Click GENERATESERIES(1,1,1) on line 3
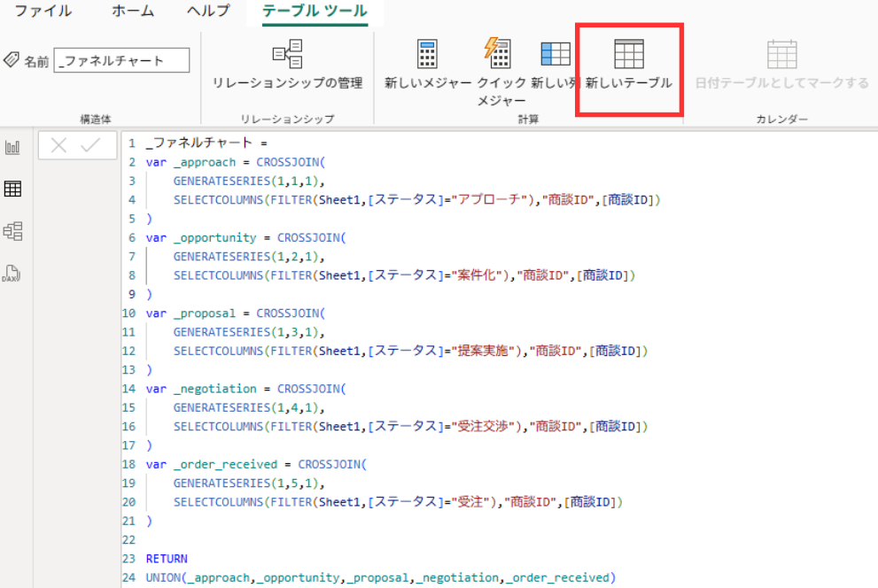The image size is (878, 588). click(245, 181)
